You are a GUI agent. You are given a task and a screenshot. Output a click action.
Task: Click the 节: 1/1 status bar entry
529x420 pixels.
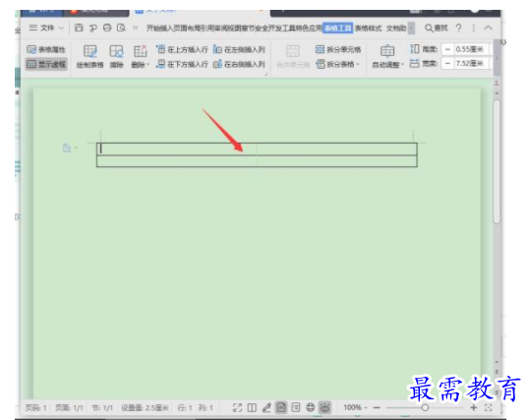coord(102,408)
